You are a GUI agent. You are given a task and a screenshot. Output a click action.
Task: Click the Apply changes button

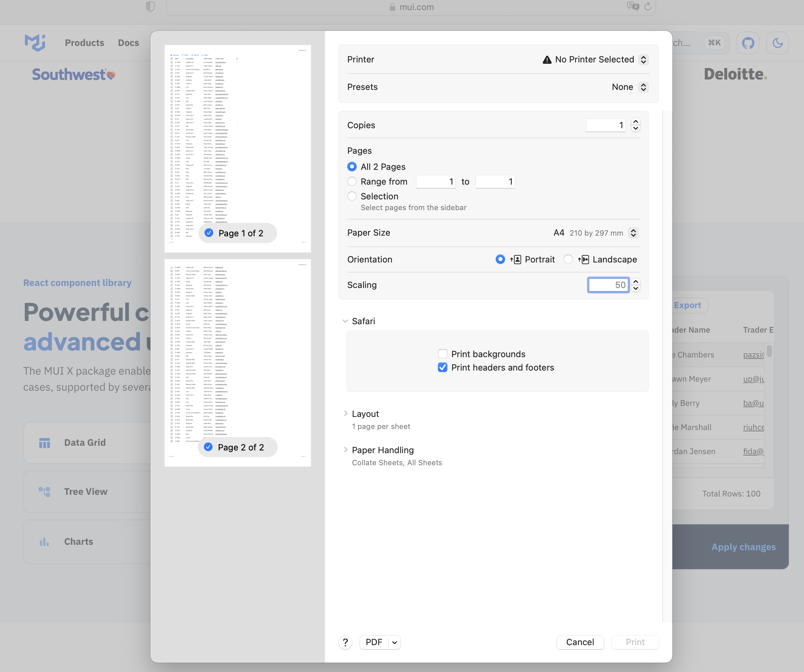[743, 547]
